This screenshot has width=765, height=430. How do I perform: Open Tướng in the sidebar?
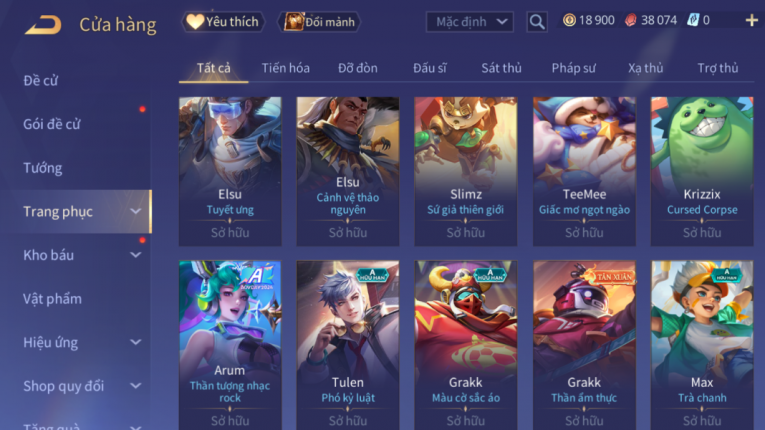click(x=43, y=168)
